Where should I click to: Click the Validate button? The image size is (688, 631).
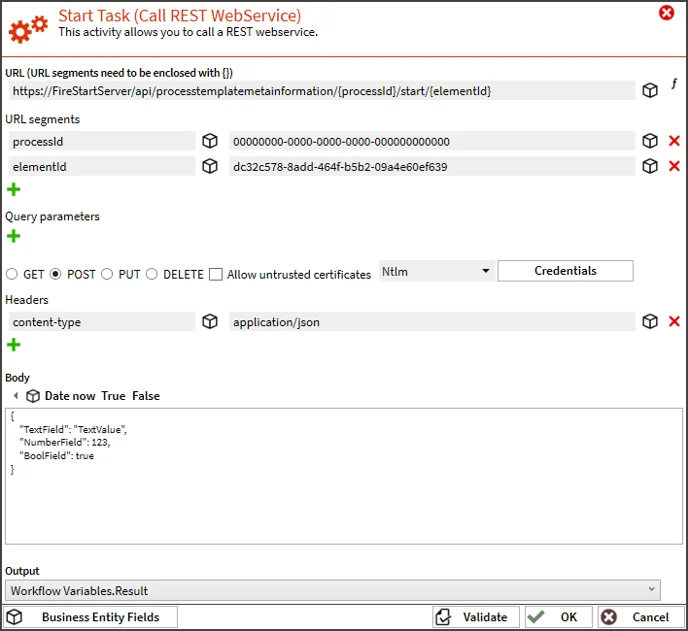pos(476,617)
